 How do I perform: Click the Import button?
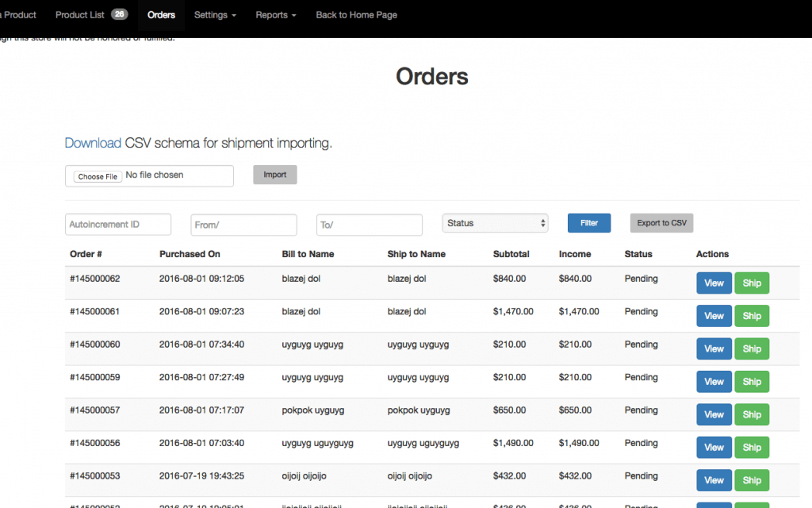274,175
